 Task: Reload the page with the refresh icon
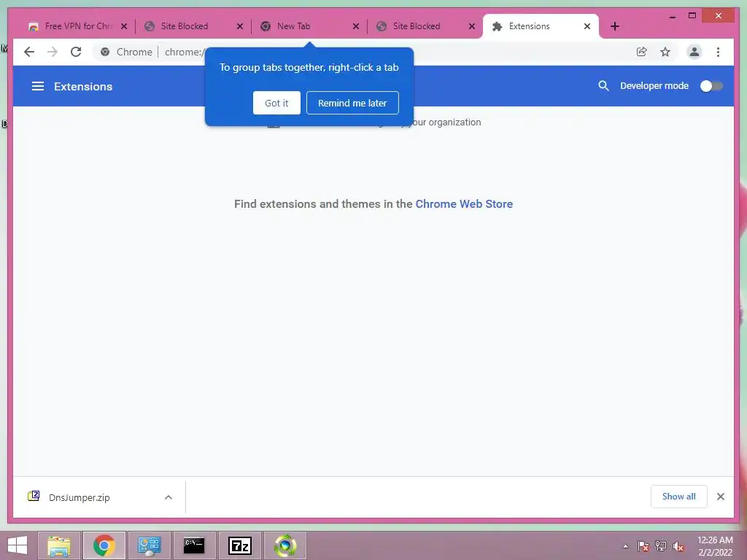click(x=76, y=52)
